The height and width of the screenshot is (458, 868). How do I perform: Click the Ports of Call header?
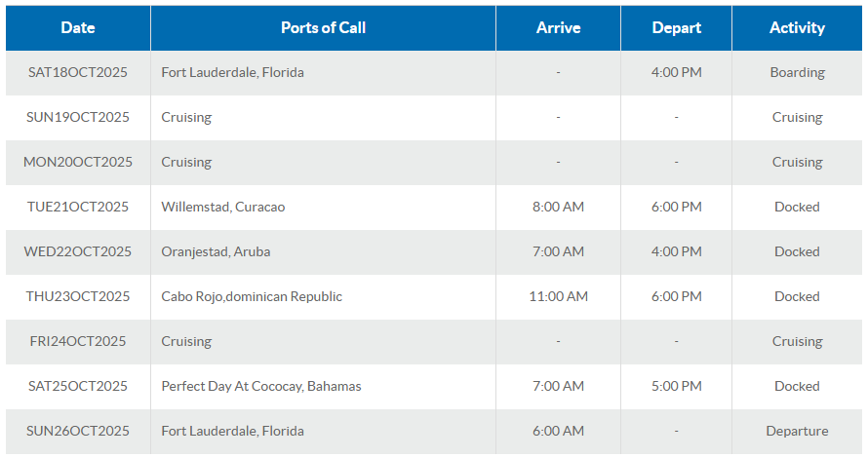pyautogui.click(x=323, y=28)
